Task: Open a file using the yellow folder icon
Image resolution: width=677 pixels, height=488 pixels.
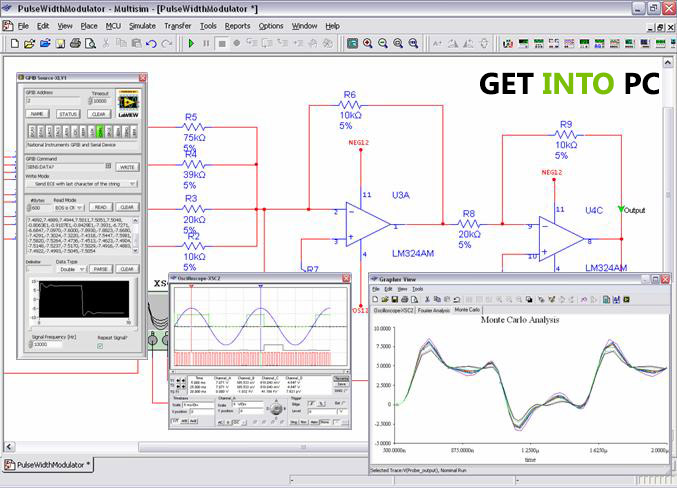Action: (x=29, y=43)
